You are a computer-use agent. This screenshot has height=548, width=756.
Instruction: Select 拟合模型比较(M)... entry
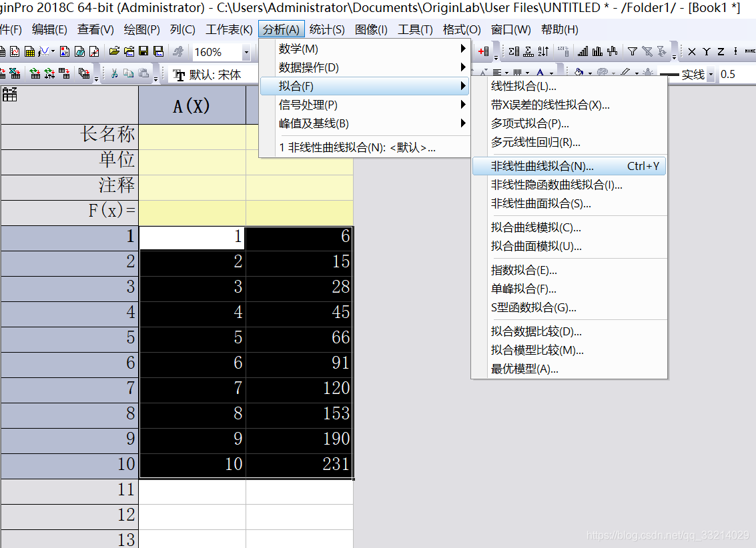569,350
